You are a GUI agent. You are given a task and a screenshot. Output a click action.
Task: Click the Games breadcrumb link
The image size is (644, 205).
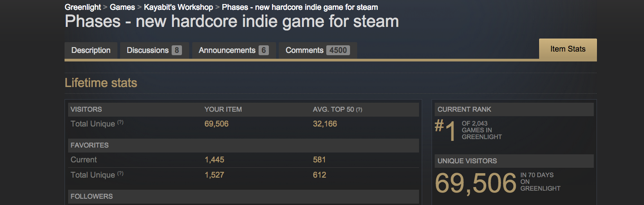122,7
